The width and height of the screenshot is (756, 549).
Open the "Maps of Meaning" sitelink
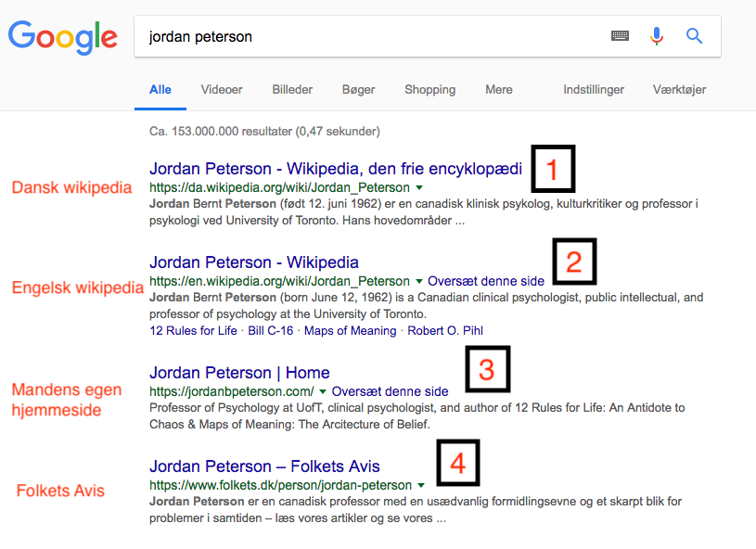350,331
